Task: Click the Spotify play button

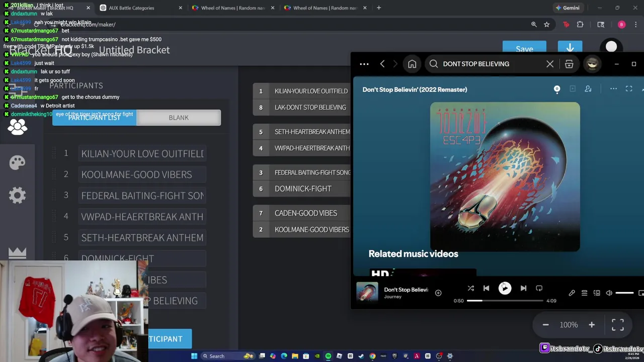Action: (x=505, y=288)
